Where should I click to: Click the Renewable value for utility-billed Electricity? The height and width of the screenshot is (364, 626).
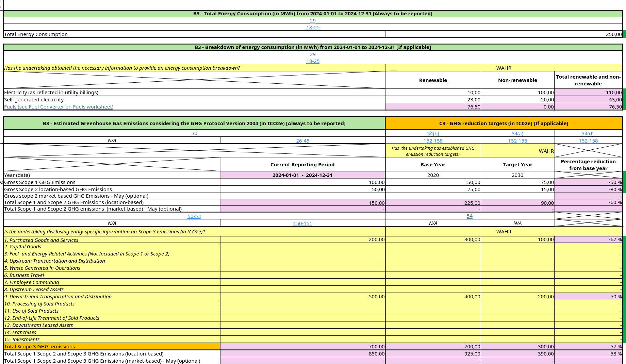click(x=433, y=93)
